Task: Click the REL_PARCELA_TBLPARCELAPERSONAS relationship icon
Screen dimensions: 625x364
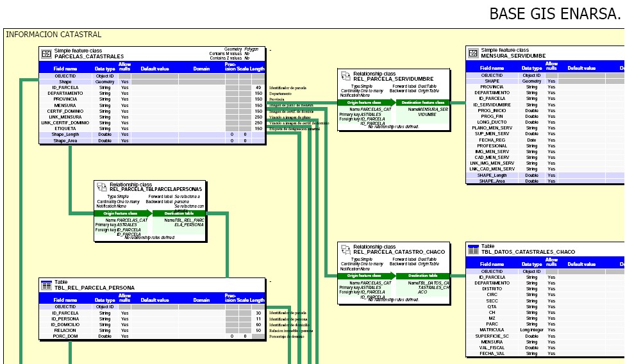Action: [102, 186]
